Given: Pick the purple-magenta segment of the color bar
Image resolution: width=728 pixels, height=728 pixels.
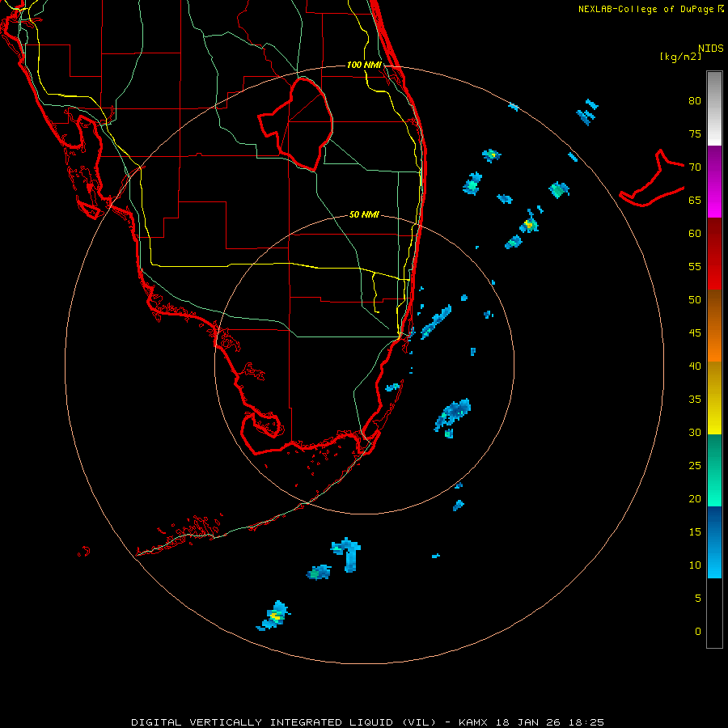Looking at the screenshot, I should 714,181.
